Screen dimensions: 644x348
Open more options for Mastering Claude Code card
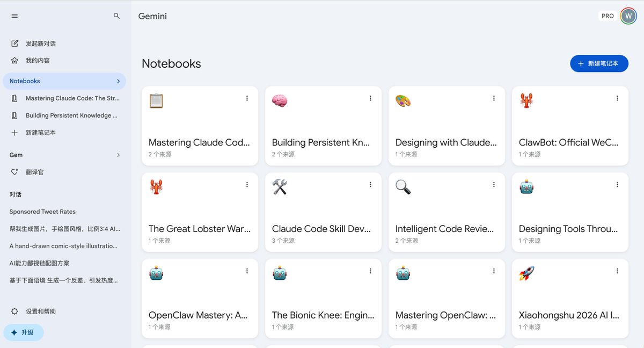point(247,98)
